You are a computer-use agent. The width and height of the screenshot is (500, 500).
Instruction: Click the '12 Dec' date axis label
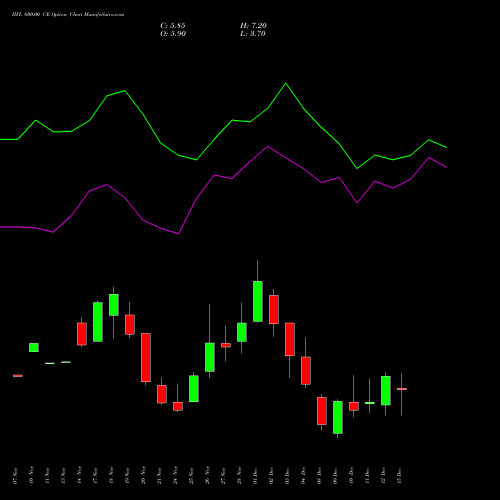[x=383, y=476]
